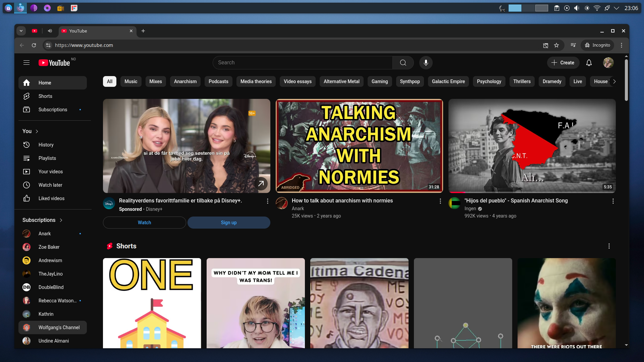Expand the hidden system tray arrow
Screen dimensions: 644x362
[616, 8]
